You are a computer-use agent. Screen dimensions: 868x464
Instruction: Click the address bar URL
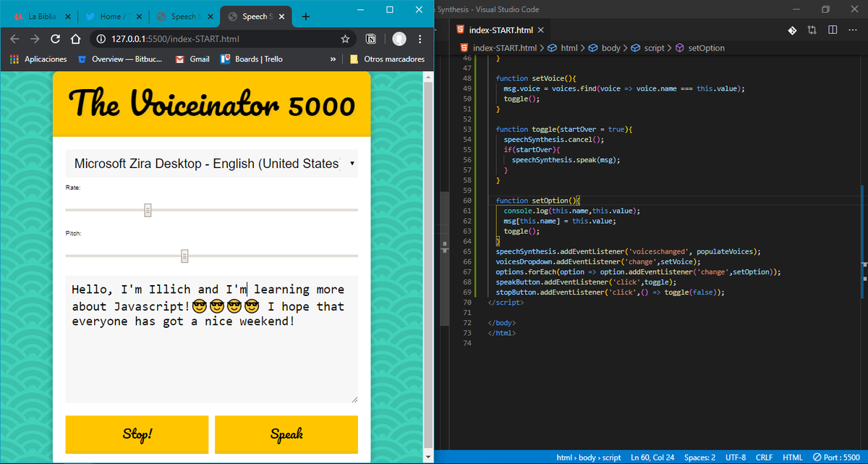pyautogui.click(x=176, y=39)
